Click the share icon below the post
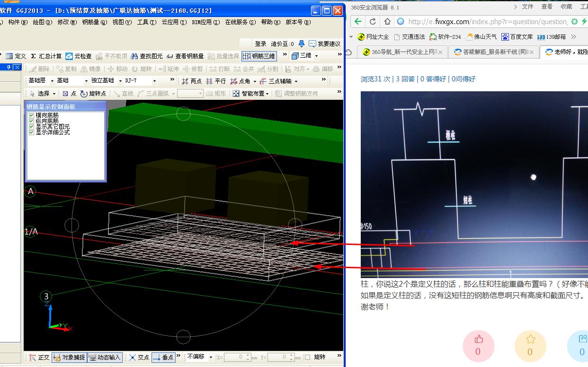The width and height of the screenshot is (588, 367). tap(583, 339)
